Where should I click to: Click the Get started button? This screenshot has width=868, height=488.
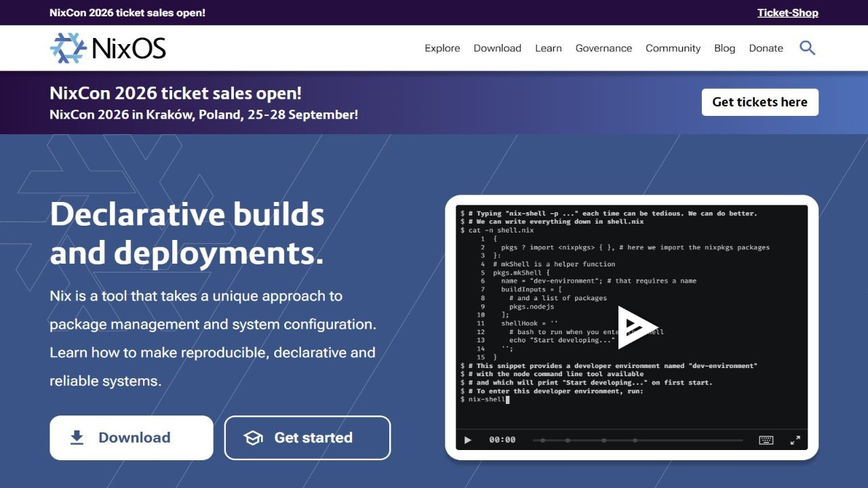(307, 438)
